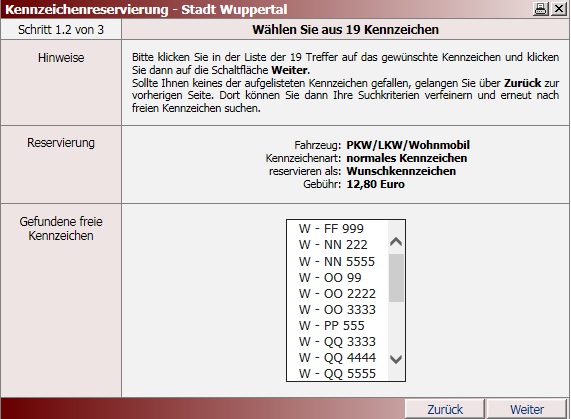
Task: Select plate W - PP 555
Action: (x=338, y=325)
